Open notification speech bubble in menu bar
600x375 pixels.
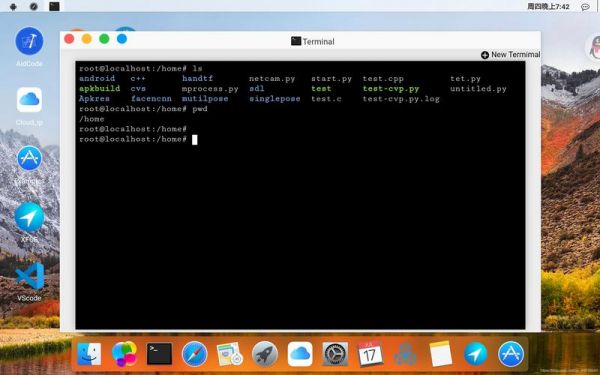point(585,7)
